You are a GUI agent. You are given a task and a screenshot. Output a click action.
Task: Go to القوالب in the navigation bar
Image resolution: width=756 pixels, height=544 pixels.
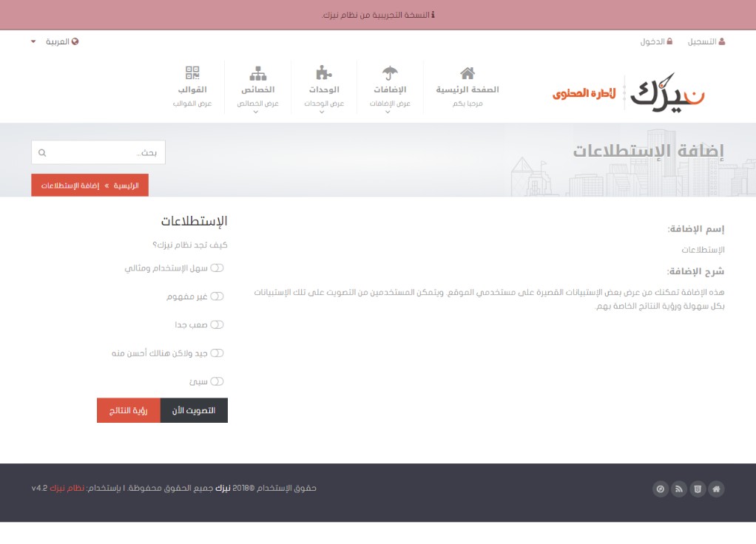pyautogui.click(x=192, y=89)
